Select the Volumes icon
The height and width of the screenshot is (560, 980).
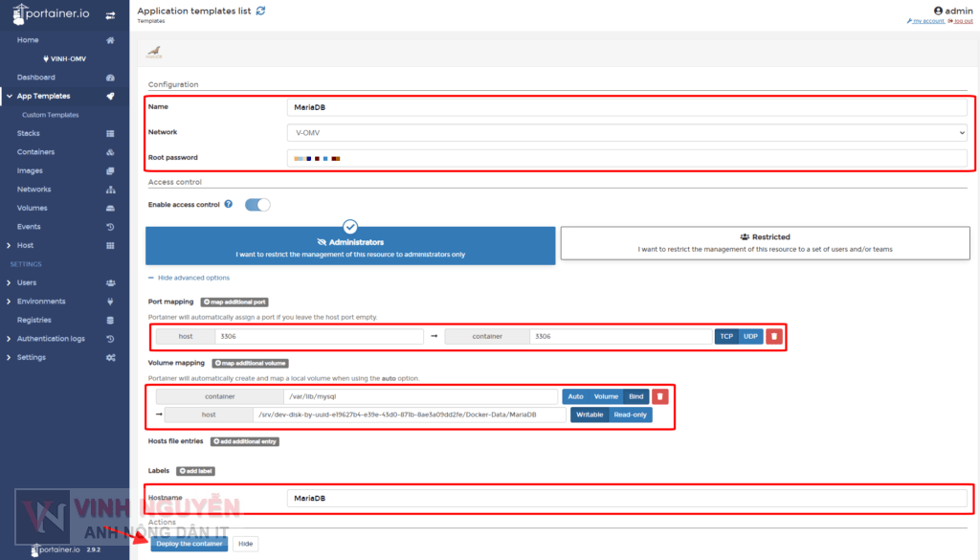tap(110, 208)
